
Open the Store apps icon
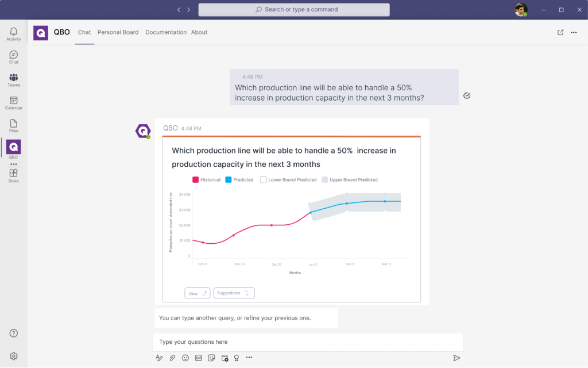(x=13, y=175)
